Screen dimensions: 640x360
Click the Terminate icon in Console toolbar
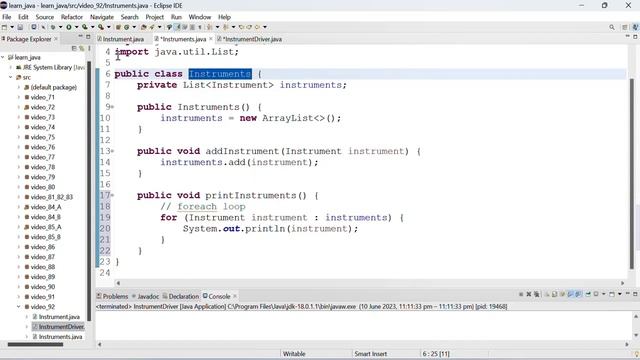(521, 294)
